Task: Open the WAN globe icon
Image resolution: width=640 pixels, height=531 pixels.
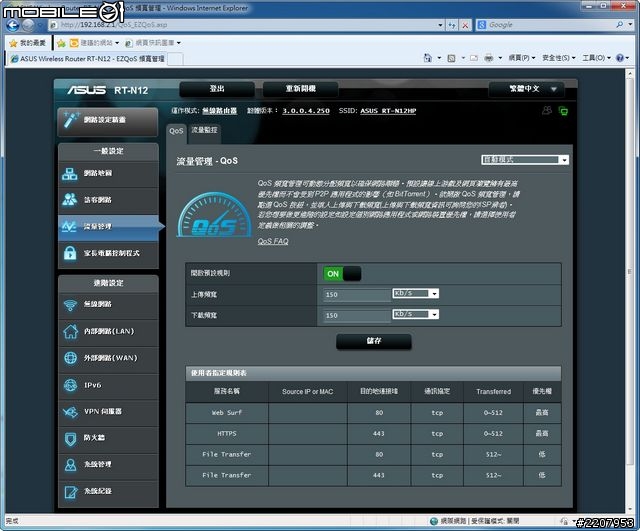Action: [x=70, y=358]
